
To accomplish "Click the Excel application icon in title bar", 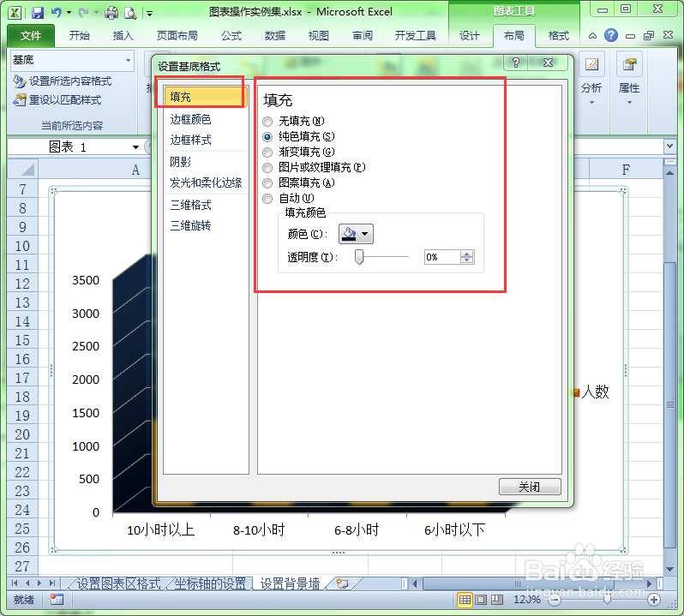I will 15,13.
